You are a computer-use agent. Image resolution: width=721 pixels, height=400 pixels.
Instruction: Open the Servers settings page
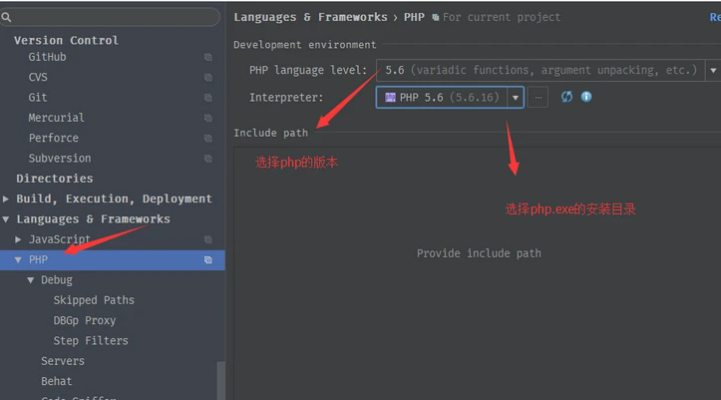point(62,361)
